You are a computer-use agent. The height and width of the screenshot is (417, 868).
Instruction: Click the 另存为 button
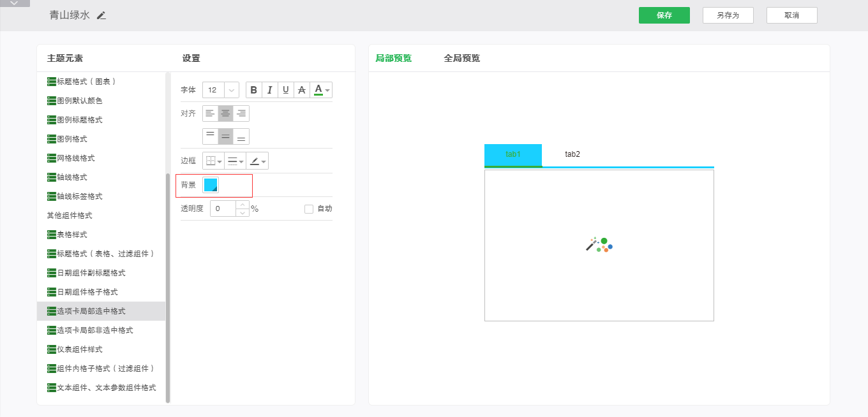(x=728, y=15)
